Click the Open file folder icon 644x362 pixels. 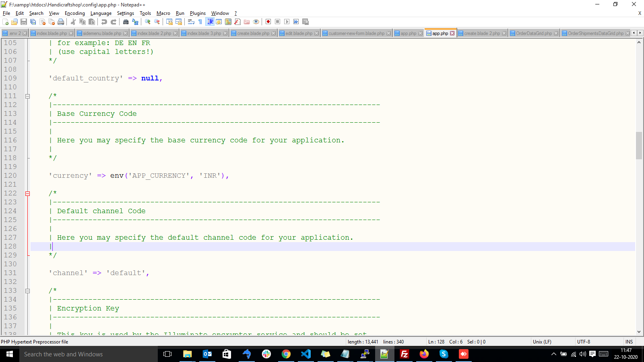pyautogui.click(x=14, y=22)
